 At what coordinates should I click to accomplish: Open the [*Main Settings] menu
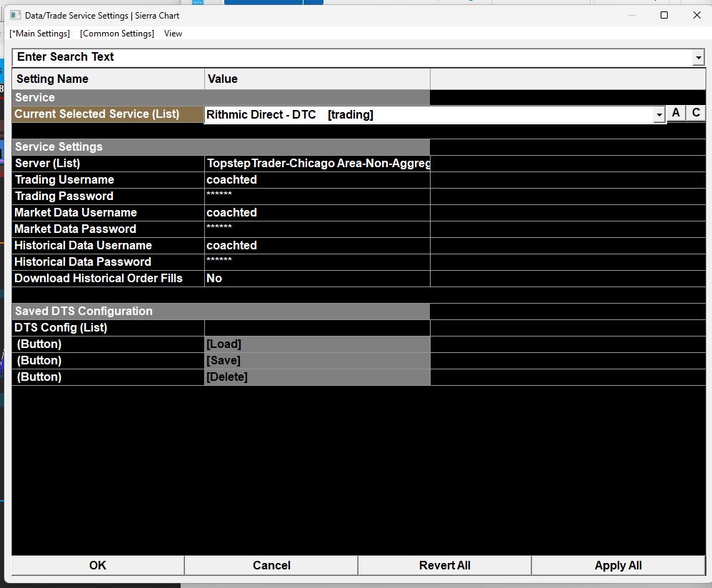[x=39, y=34]
